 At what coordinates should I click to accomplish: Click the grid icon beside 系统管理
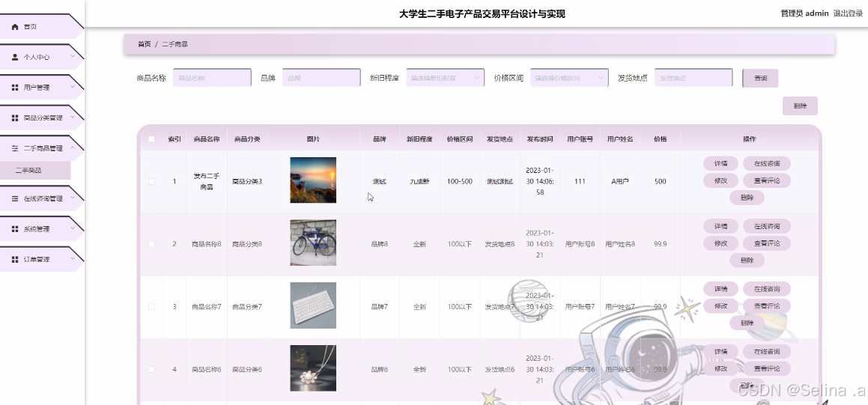point(15,228)
